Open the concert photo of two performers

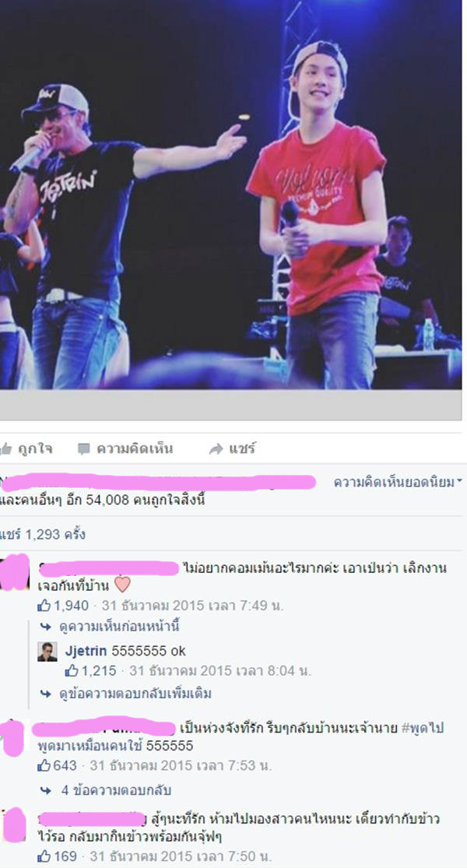click(230, 194)
